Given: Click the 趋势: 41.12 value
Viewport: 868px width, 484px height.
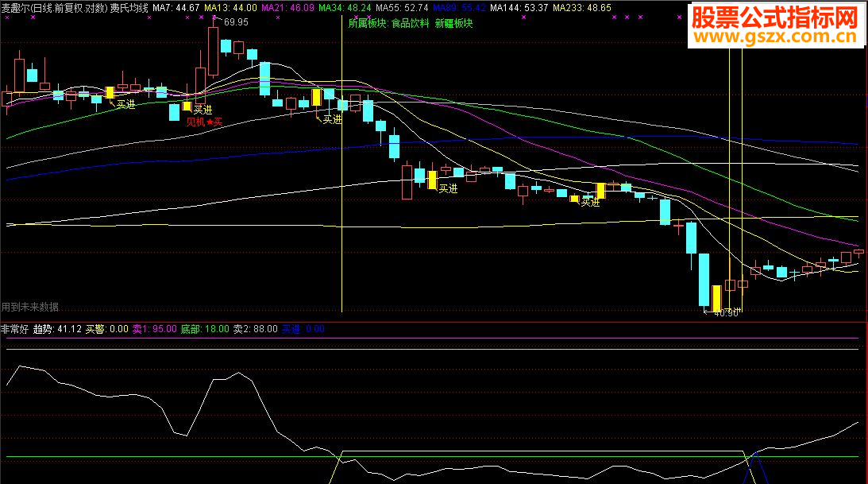Looking at the screenshot, I should tap(57, 329).
